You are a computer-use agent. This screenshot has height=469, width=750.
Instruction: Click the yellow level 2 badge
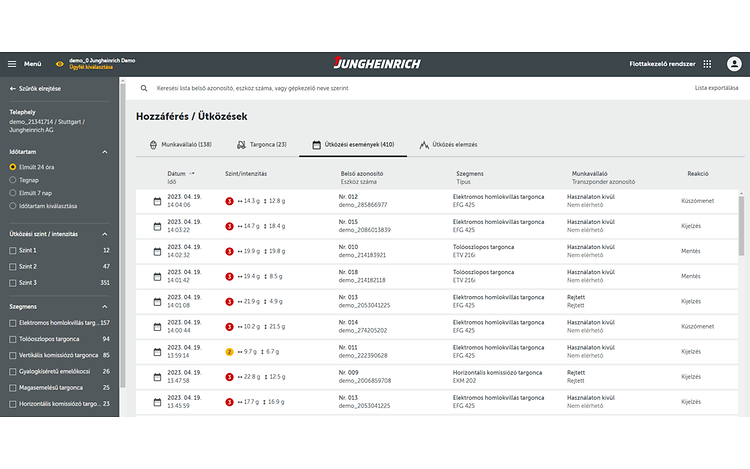click(230, 352)
